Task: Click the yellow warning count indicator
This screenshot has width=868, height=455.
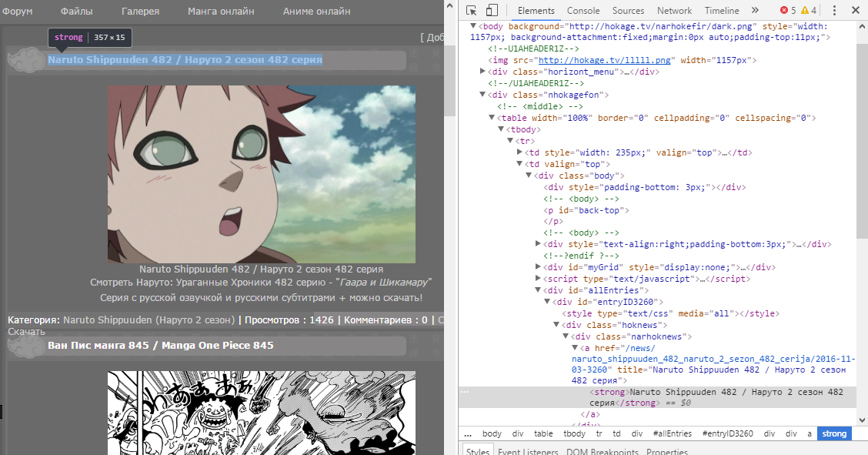Action: 809,11
